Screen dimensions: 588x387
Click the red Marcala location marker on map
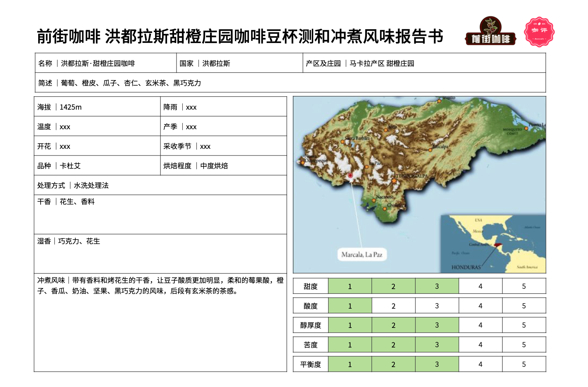point(350,175)
